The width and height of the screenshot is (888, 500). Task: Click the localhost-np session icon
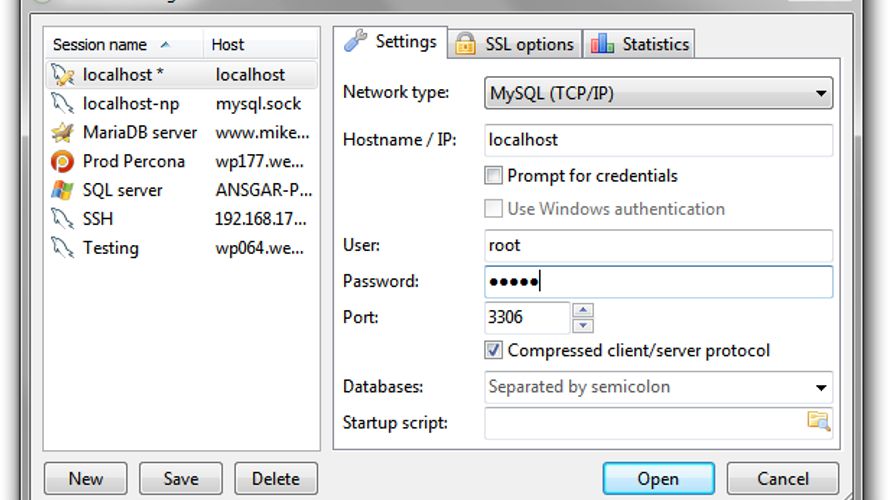[62, 104]
